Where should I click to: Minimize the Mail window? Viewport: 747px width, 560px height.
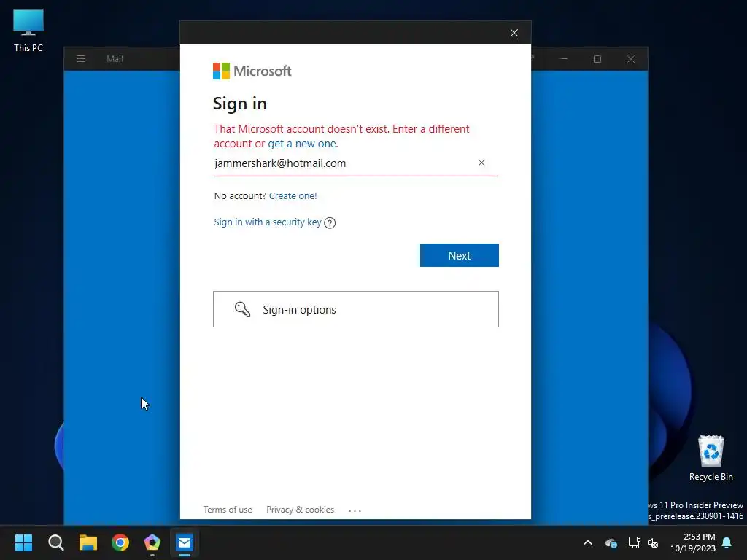564,59
